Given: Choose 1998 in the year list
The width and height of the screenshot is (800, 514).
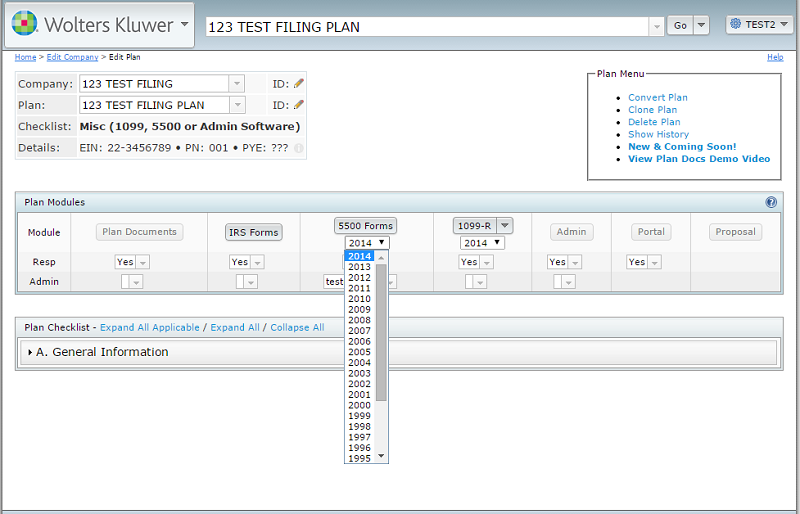Looking at the screenshot, I should click(x=360, y=427).
